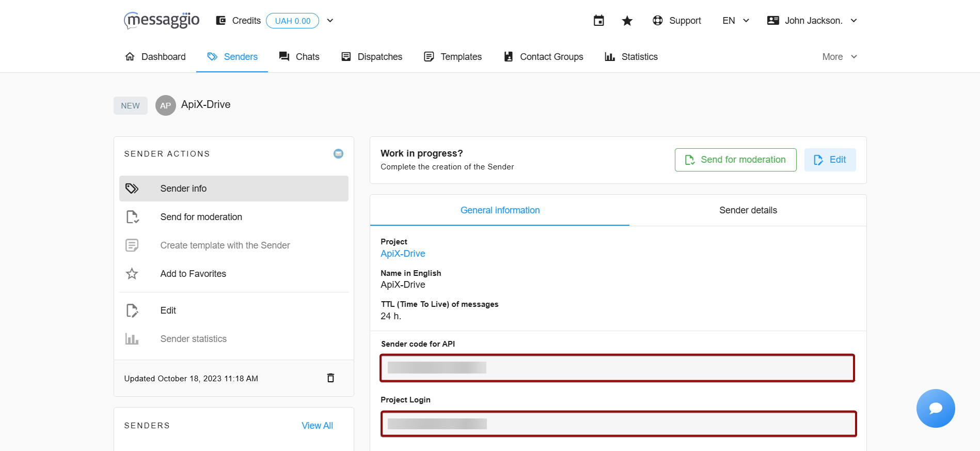Open the live chat bubble widget
This screenshot has width=980, height=451.
click(x=936, y=408)
